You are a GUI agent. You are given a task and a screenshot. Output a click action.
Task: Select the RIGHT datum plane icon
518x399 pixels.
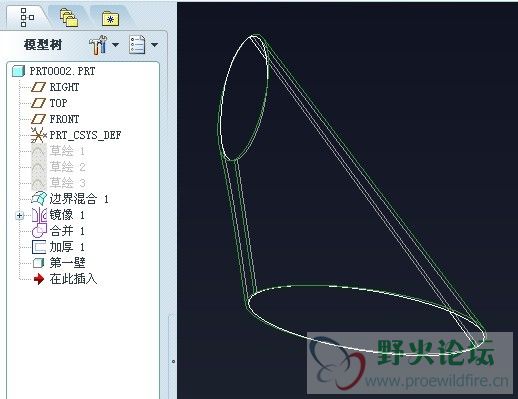coord(38,87)
